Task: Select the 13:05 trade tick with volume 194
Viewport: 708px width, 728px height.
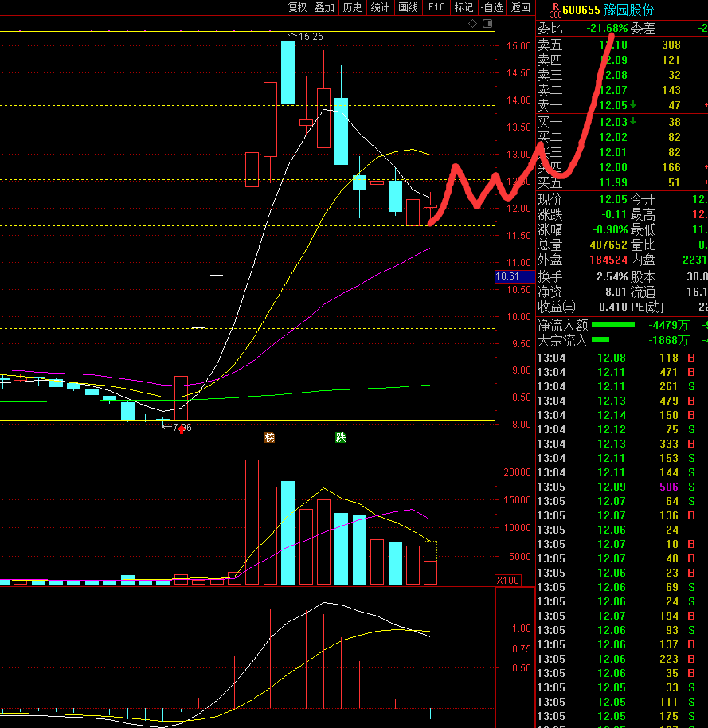Action: tap(622, 616)
